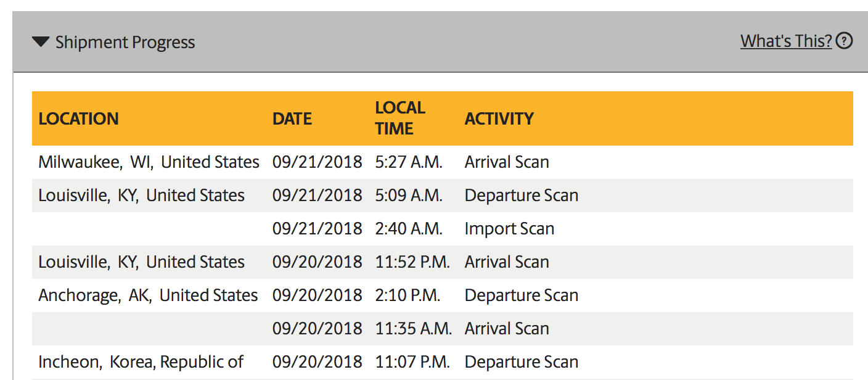Click the 5:27 A.M. Arrival Scan activity

(507, 162)
